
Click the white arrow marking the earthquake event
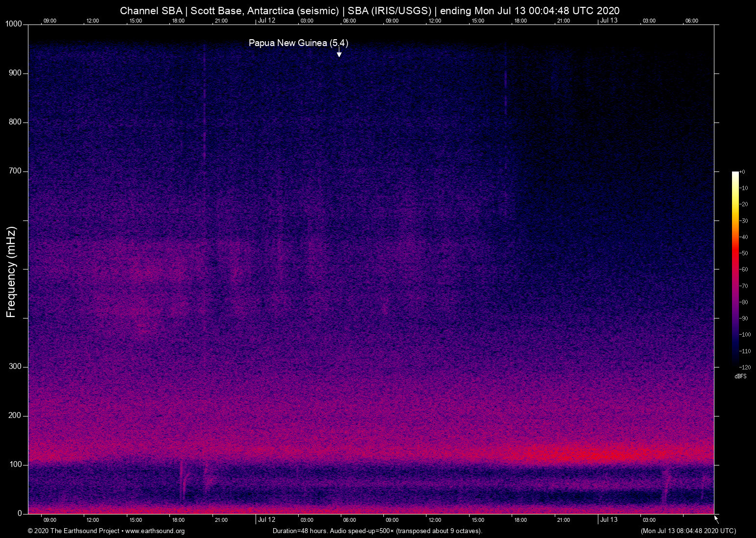[338, 52]
